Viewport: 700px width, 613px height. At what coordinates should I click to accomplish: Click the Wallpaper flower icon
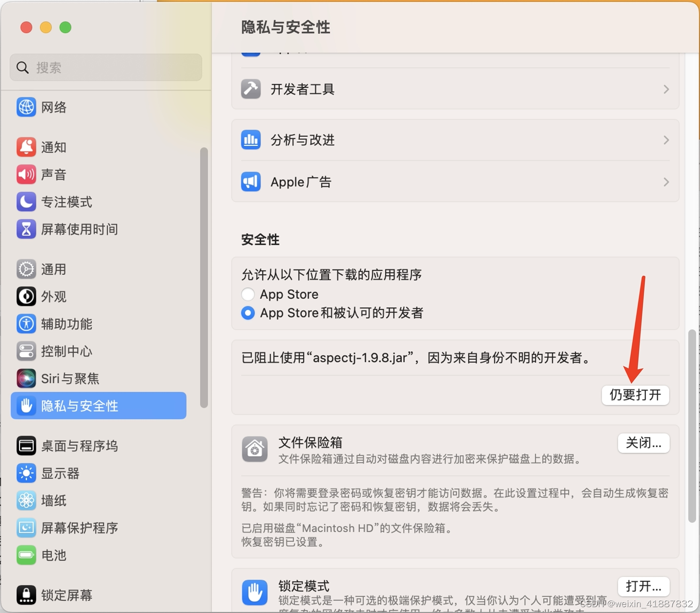pos(26,500)
